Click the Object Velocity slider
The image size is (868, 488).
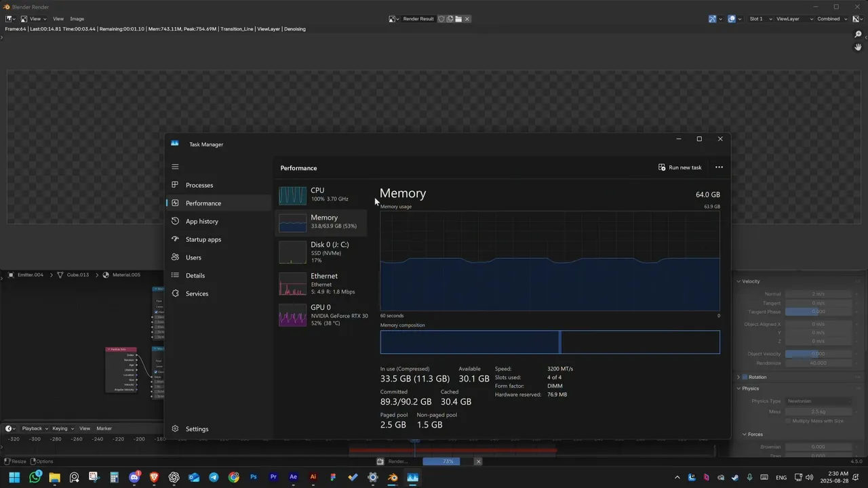coord(818,354)
